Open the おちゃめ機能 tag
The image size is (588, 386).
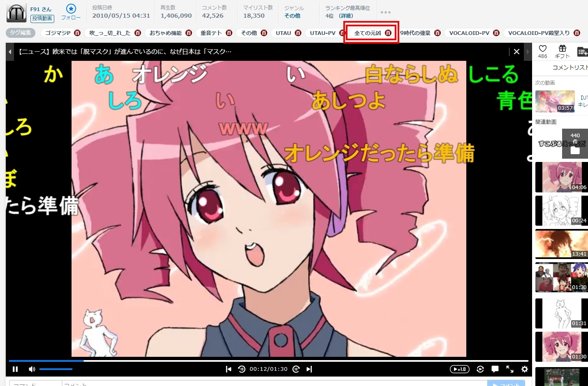click(166, 33)
